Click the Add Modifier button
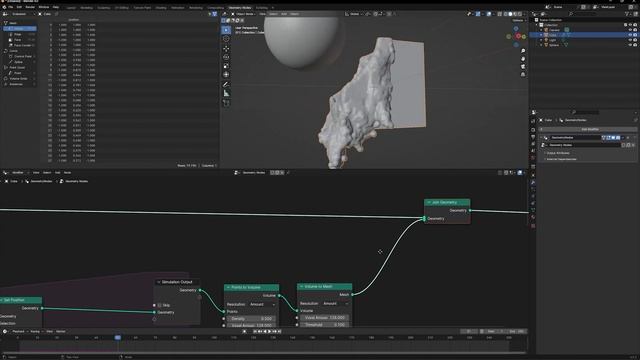Screen dimensions: 640x360 (589, 129)
